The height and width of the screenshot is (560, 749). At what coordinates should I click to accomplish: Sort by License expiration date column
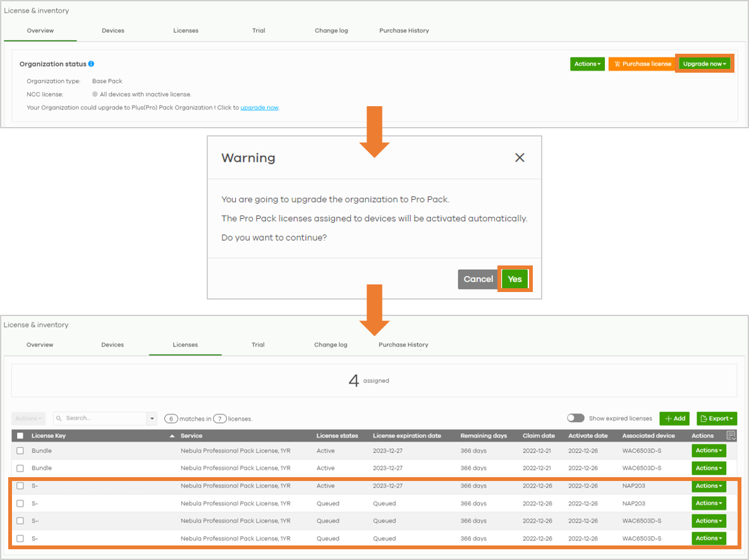[407, 435]
